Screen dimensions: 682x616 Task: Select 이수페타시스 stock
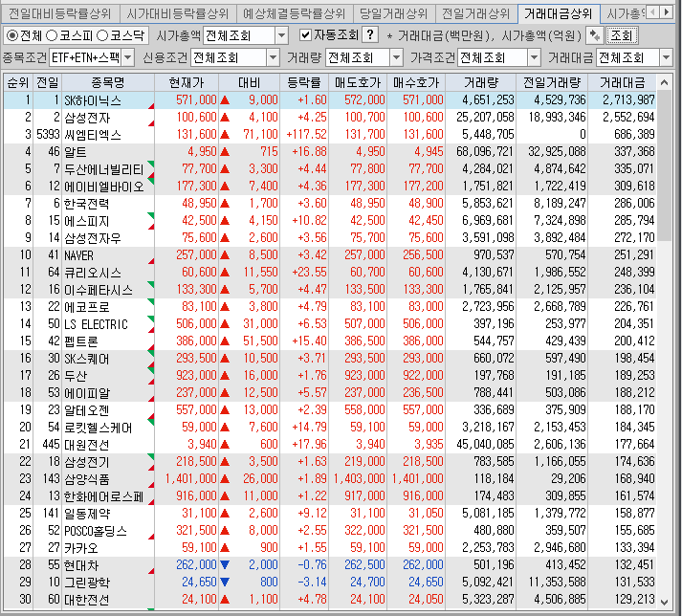click(x=99, y=290)
